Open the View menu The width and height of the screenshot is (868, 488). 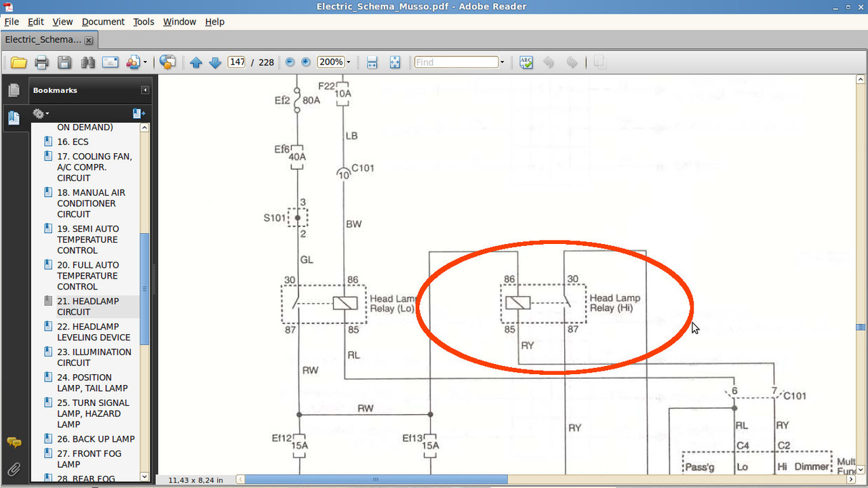coord(62,22)
